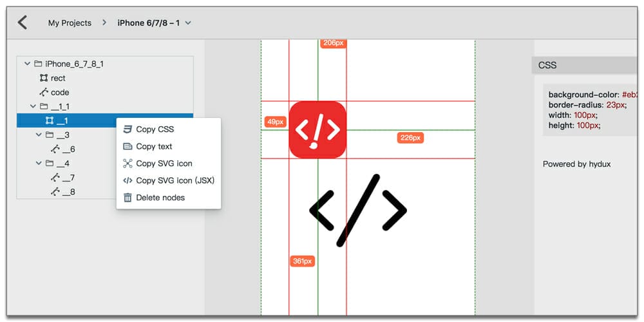644x322 pixels.
Task: Go to My Projects breadcrumb
Action: pyautogui.click(x=70, y=23)
